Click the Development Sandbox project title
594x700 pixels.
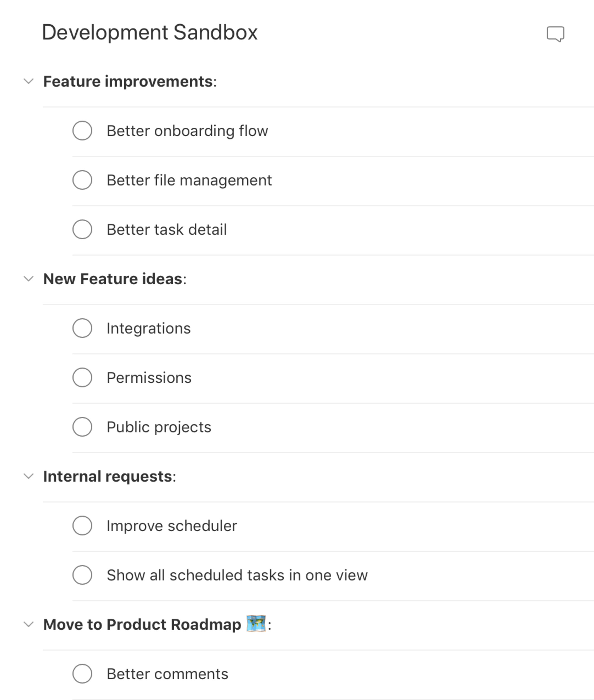click(149, 32)
